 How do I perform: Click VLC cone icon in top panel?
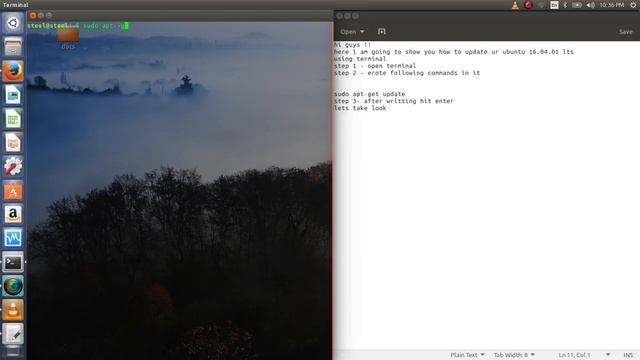pos(515,5)
